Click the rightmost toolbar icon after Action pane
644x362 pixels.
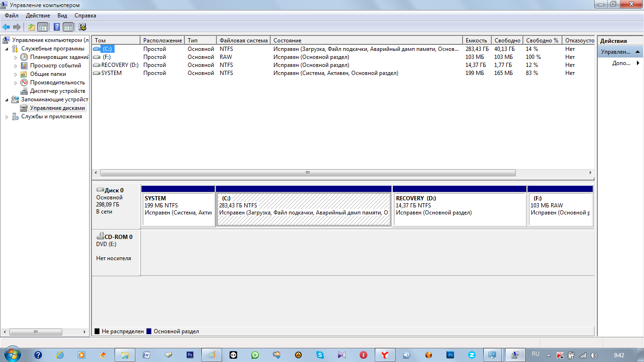pyautogui.click(x=83, y=27)
